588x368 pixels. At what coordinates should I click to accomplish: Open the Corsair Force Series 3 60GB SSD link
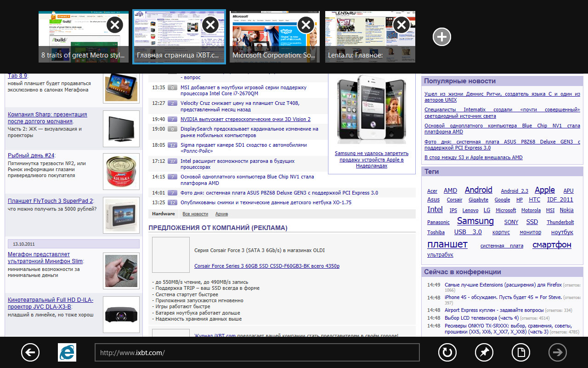[267, 266]
